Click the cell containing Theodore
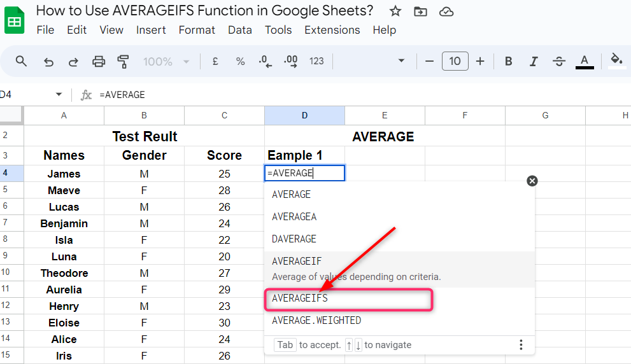631x364 pixels. coord(64,273)
